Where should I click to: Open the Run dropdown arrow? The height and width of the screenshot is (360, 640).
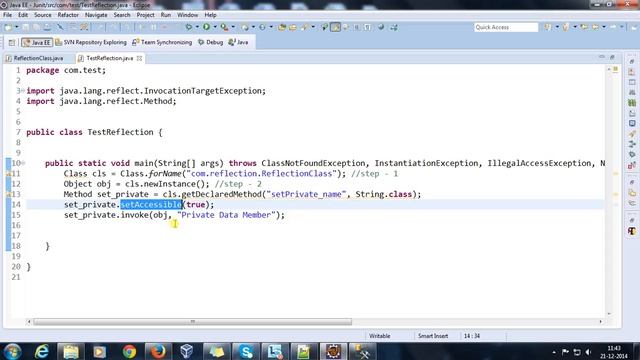(x=215, y=27)
